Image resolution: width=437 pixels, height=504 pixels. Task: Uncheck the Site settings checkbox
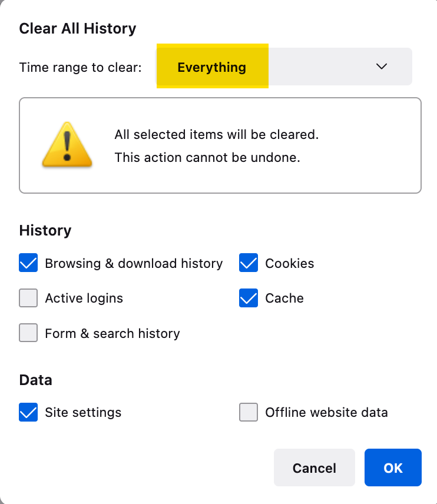28,412
